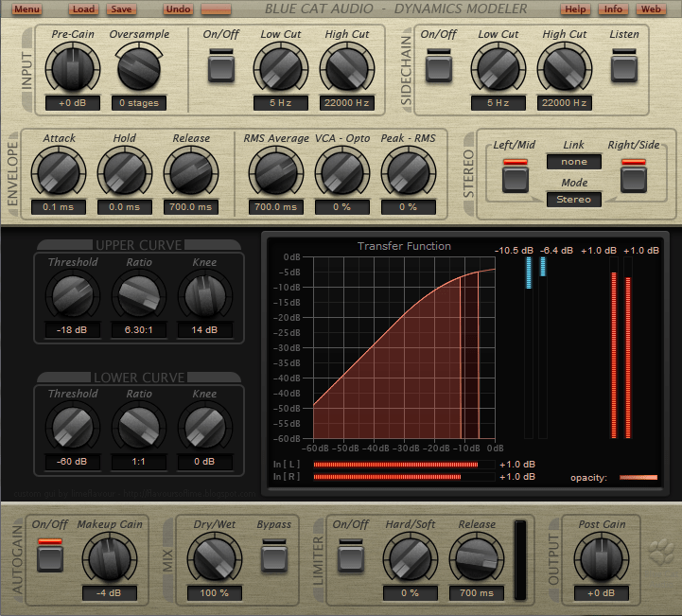The image size is (682, 616).
Task: Click the envelope Attack knob
Action: tap(59, 172)
